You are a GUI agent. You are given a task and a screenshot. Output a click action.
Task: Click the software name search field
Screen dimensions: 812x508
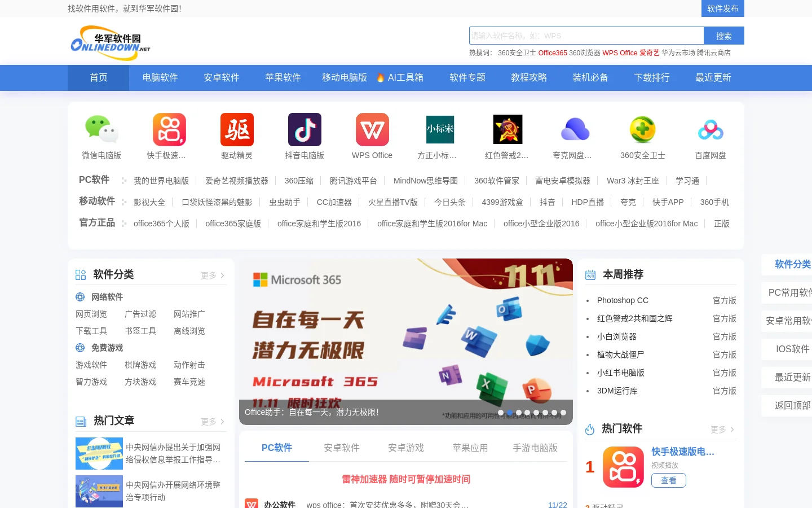(586, 36)
